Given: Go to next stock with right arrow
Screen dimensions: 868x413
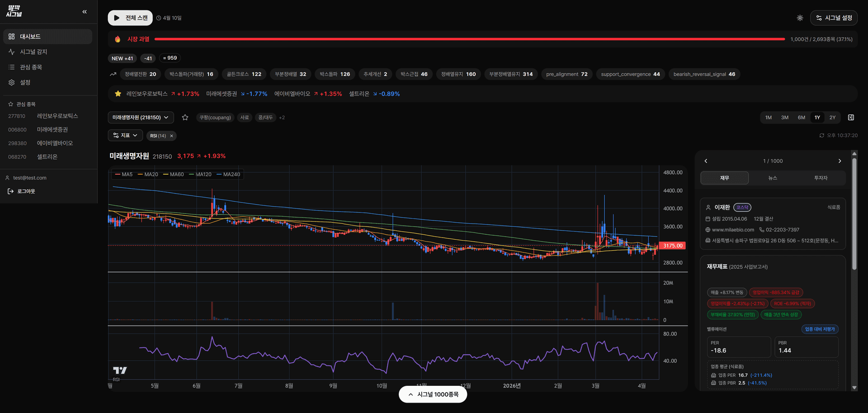Looking at the screenshot, I should (840, 161).
